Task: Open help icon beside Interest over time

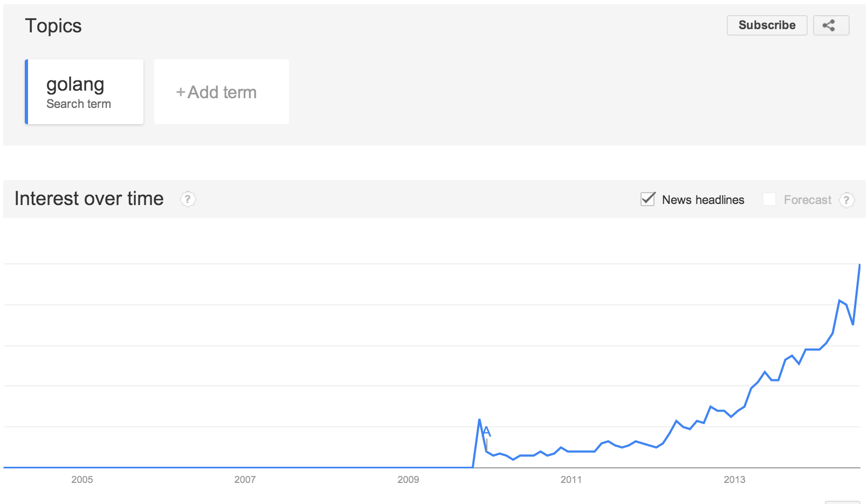Action: click(x=188, y=199)
